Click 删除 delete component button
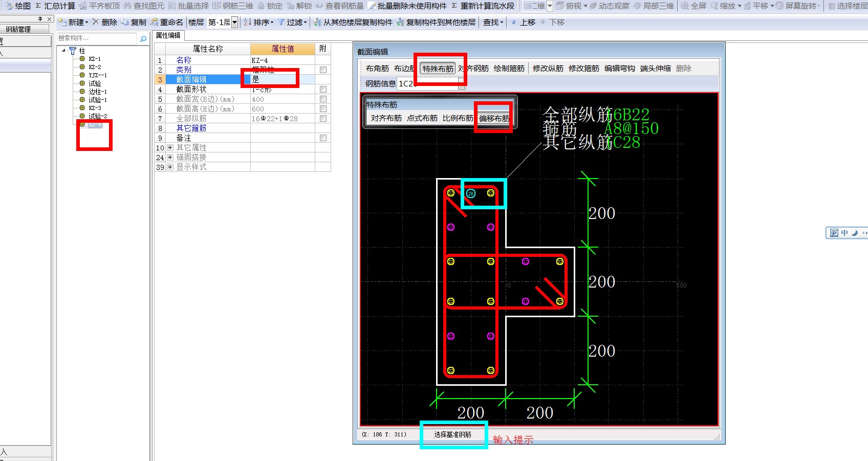This screenshot has height=461, width=868. [x=104, y=23]
